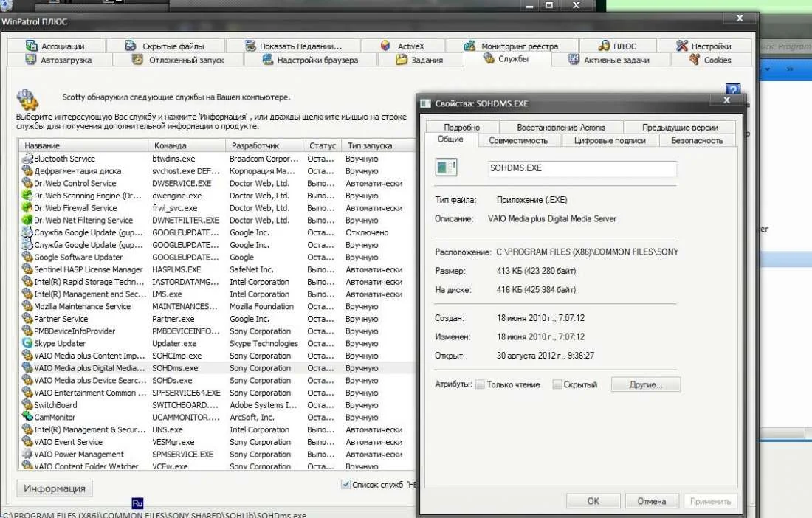Viewport: 812px width, 518px height.
Task: Toggle Список служб checkbox
Action: point(345,484)
